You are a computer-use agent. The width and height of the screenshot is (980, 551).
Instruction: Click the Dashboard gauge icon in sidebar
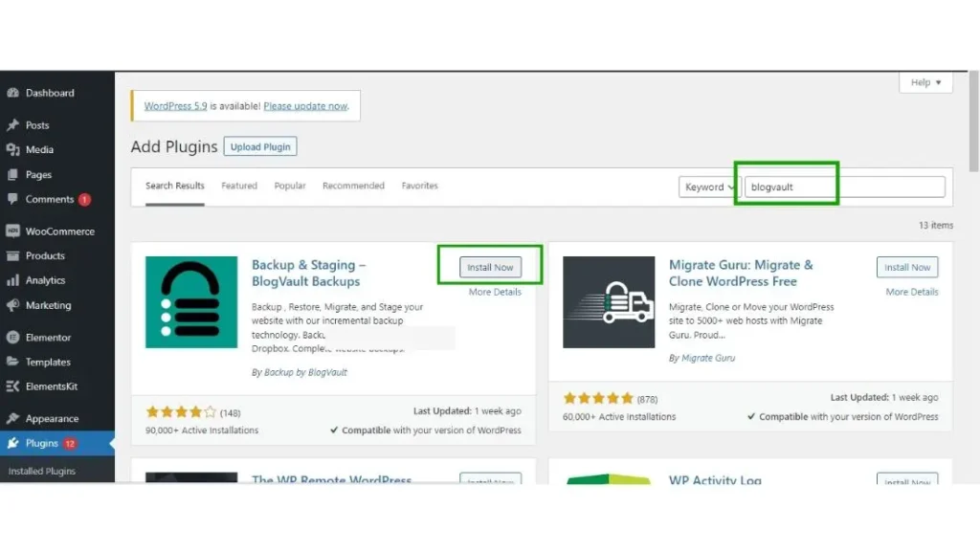tap(12, 93)
